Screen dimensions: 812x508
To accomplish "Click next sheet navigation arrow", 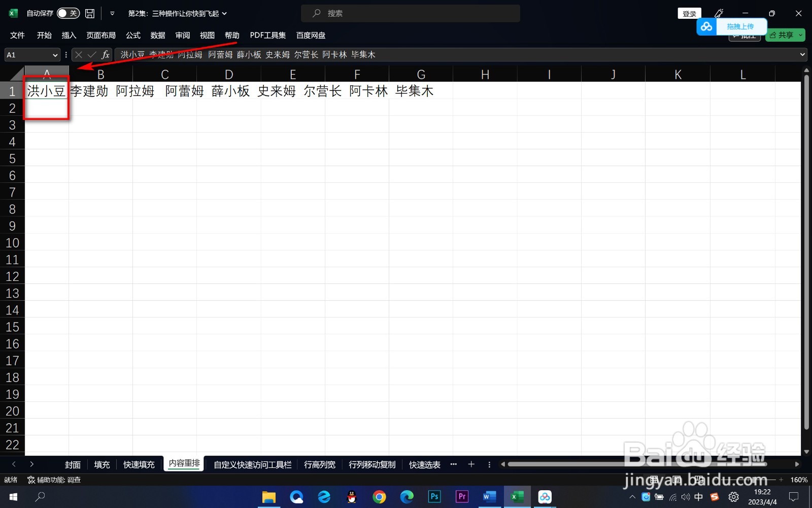I will click(x=31, y=464).
